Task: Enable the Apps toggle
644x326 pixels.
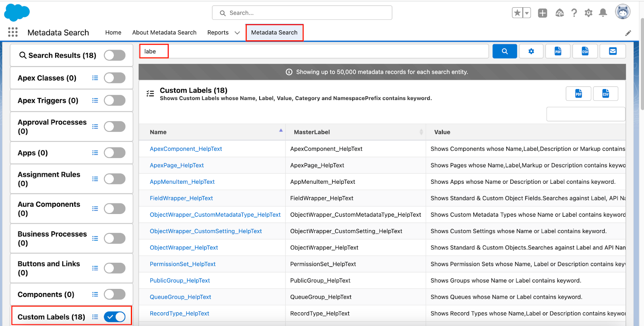Action: pyautogui.click(x=115, y=153)
